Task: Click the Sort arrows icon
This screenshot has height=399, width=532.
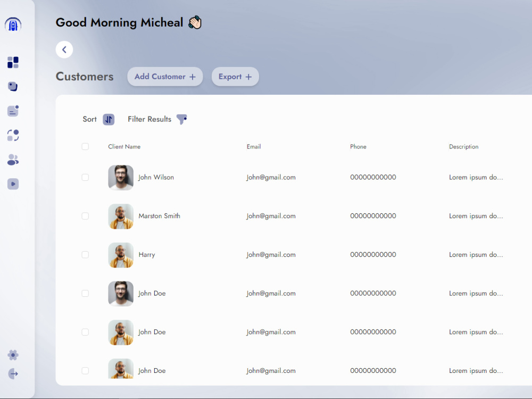Action: (x=109, y=119)
